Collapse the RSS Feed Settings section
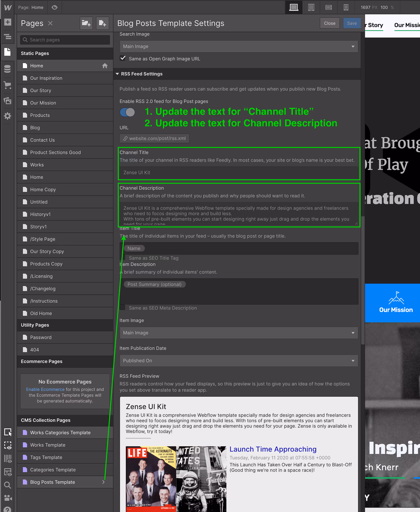This screenshot has width=420, height=512. (118, 74)
